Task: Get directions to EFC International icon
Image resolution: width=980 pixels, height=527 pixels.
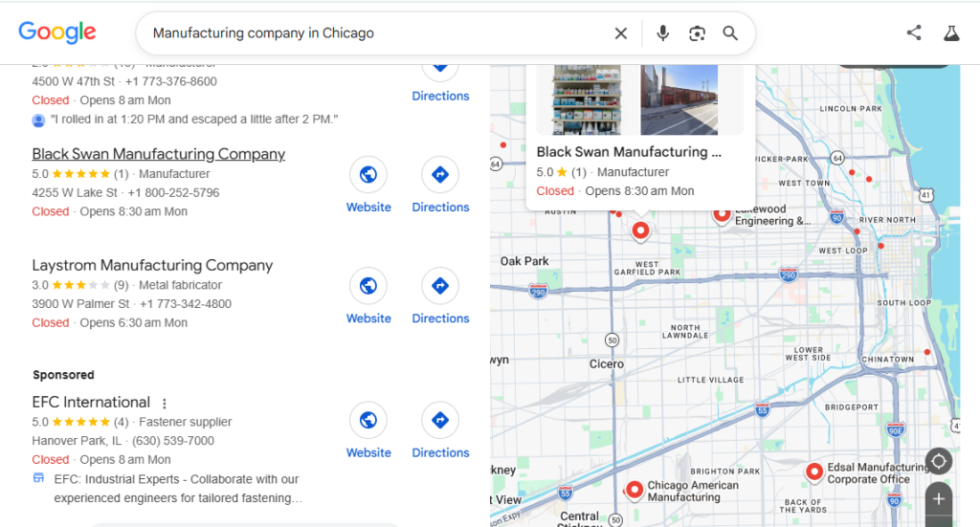Action: pyautogui.click(x=440, y=420)
